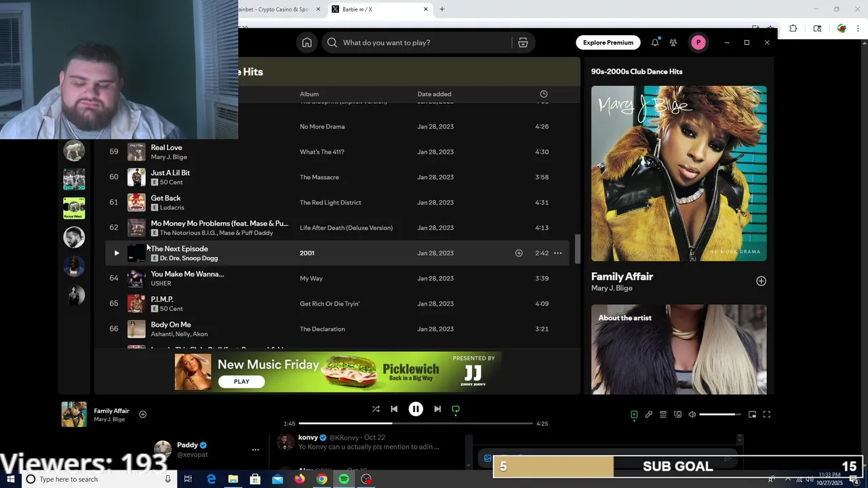Add Family Affair to playlist in Now Playing panel
This screenshot has width=868, height=488.
pos(761,281)
